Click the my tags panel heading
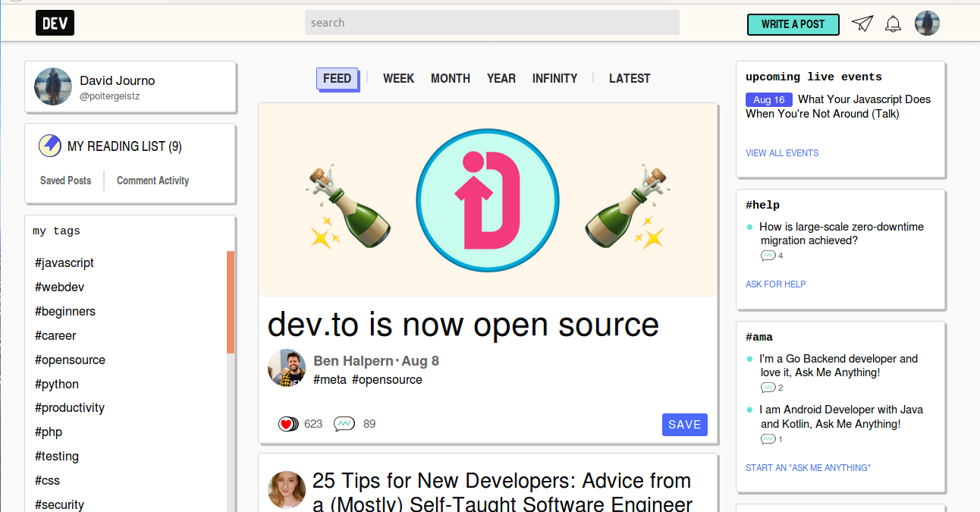 56,231
